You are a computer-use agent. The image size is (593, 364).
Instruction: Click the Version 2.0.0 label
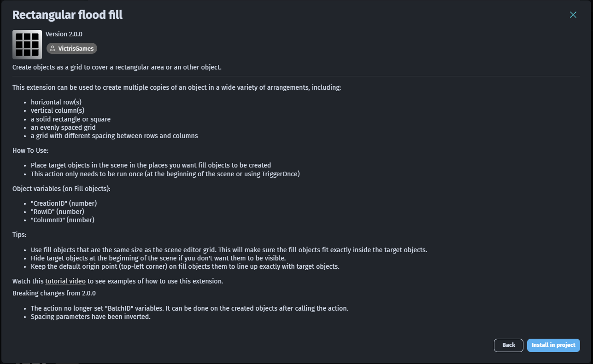[x=64, y=34]
